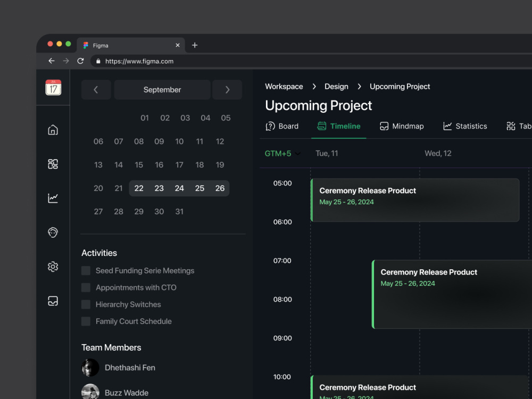Click the browser back arrow
Screen dimensions: 532x399
coord(52,61)
